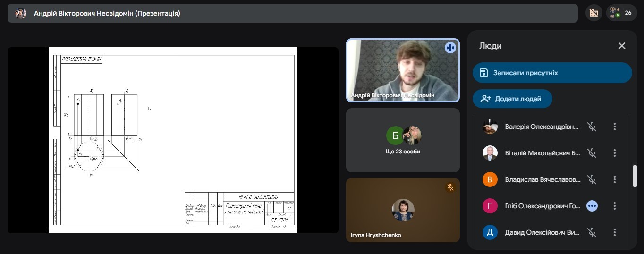The width and height of the screenshot is (644, 254).
Task: Select the Ще 23 особи tile
Action: point(403,140)
